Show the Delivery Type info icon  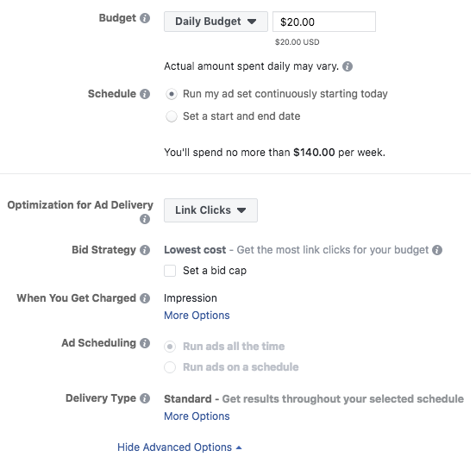[x=145, y=398]
